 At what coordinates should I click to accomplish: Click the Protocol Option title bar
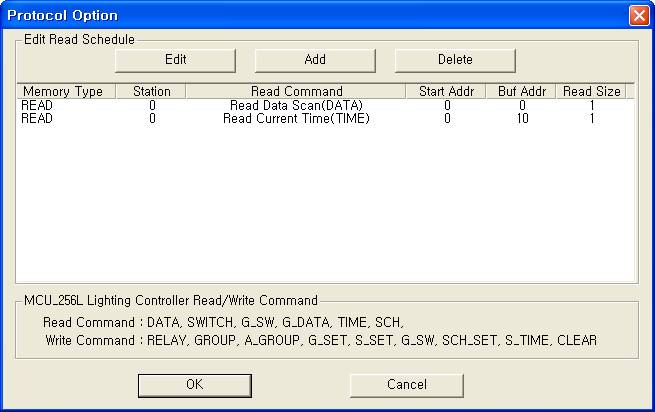click(x=300, y=16)
